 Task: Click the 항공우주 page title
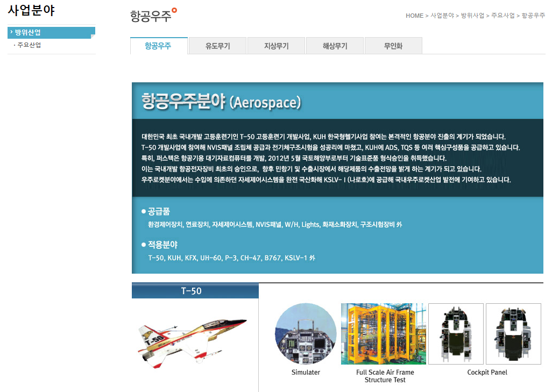151,16
